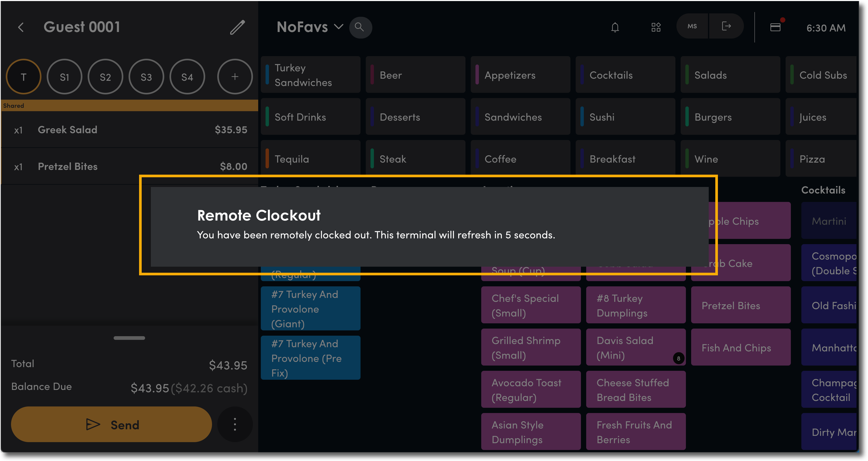868x461 pixels.
Task: Open the MS user profile
Action: 692,26
